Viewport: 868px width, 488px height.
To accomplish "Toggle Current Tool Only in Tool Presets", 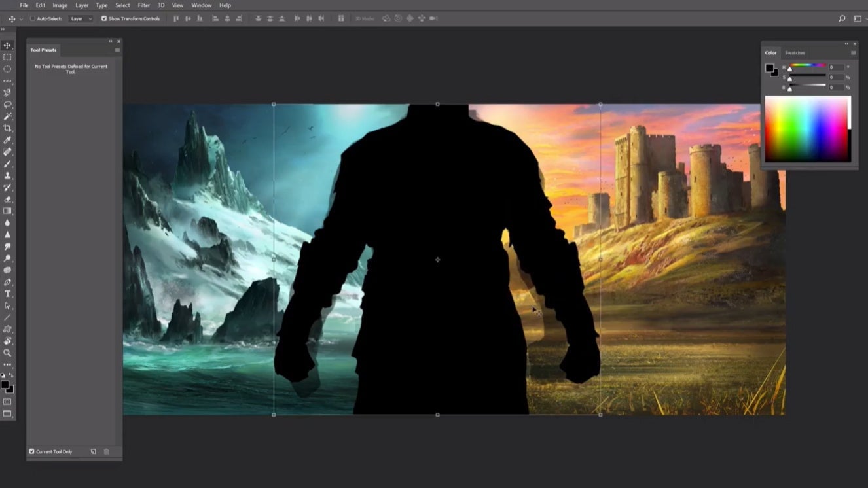I will click(31, 451).
